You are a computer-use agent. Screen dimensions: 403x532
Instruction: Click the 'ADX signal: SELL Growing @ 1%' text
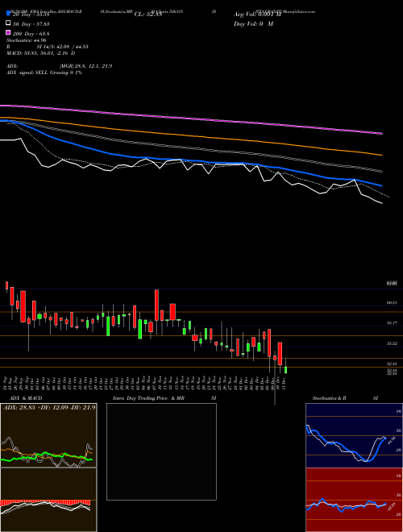tap(44, 73)
